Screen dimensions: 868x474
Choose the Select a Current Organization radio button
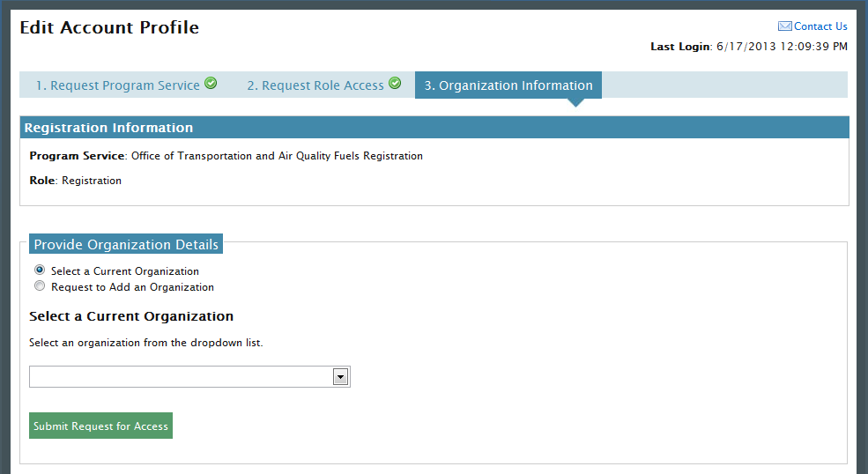[x=39, y=270]
